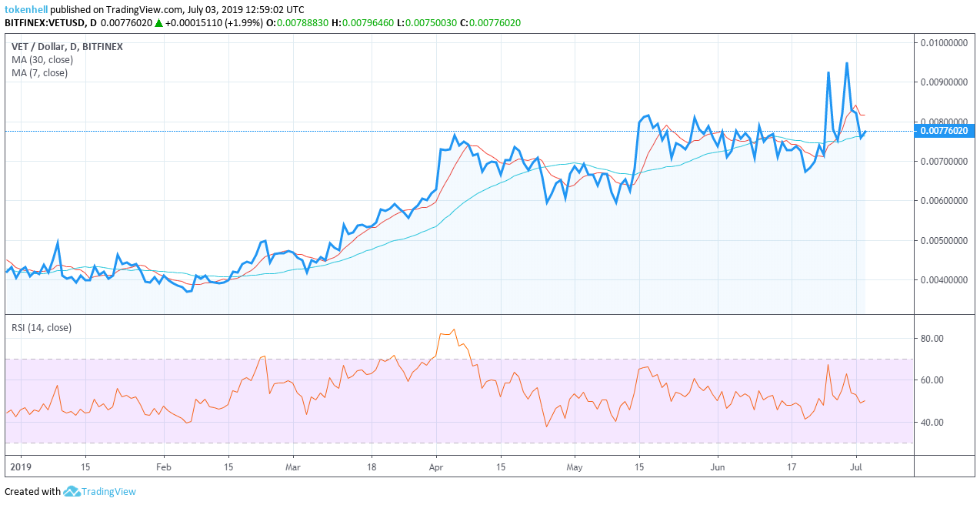The image size is (980, 505).
Task: Click the RSI peak above 80 in April
Action: [454, 329]
